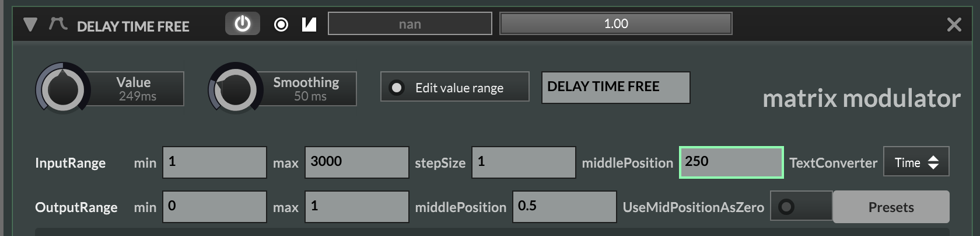Click the Smoothing knob
Screen dimensions: 980x236
(x=235, y=89)
